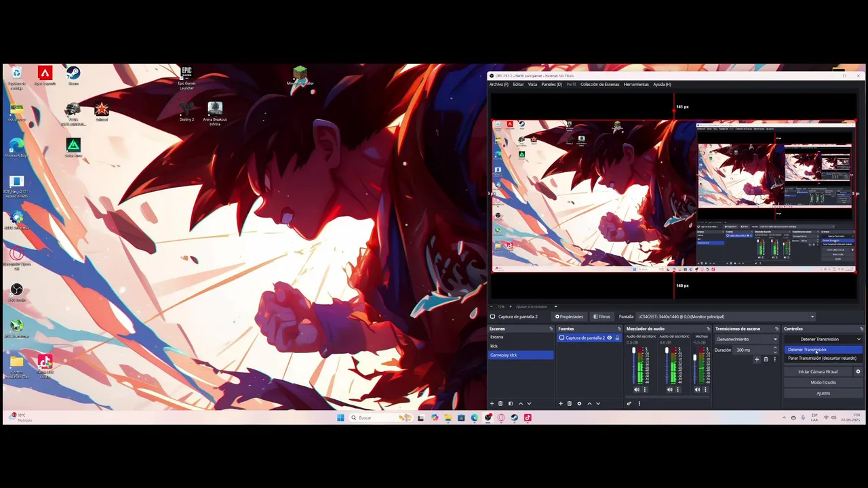Click Iniciar Cámara Virtual button
The height and width of the screenshot is (488, 868).
point(818,371)
